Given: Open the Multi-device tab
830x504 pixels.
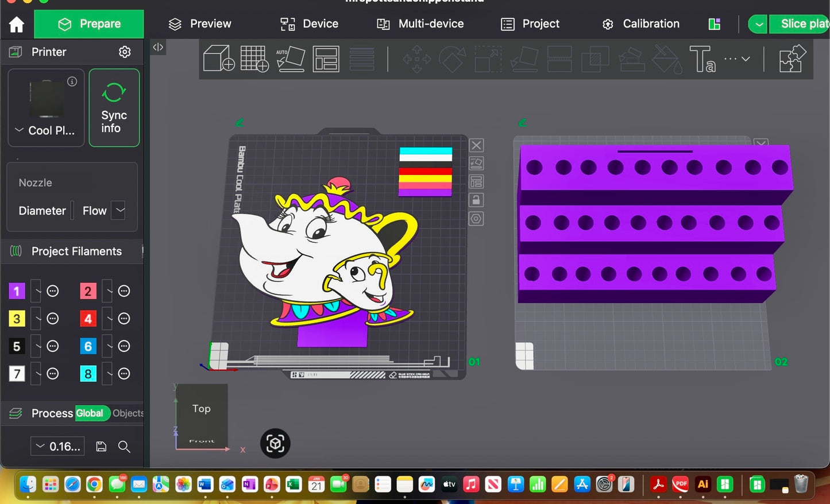Looking at the screenshot, I should (x=420, y=24).
